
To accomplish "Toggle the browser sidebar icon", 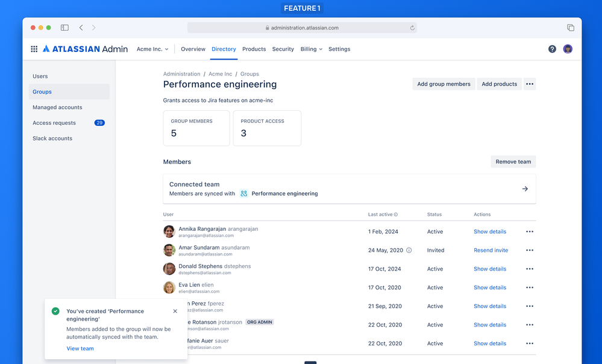I will tap(64, 28).
